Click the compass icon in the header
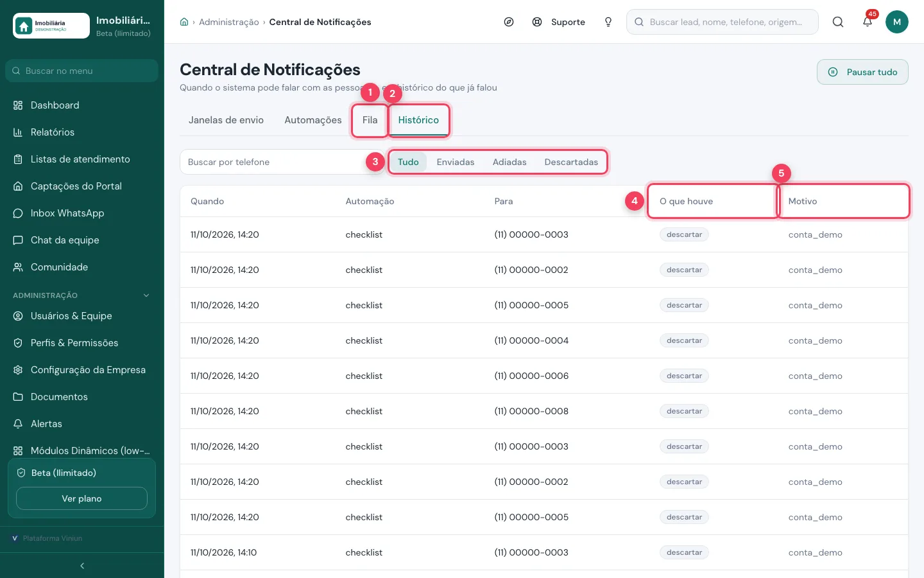This screenshot has width=924, height=578. pyautogui.click(x=509, y=22)
